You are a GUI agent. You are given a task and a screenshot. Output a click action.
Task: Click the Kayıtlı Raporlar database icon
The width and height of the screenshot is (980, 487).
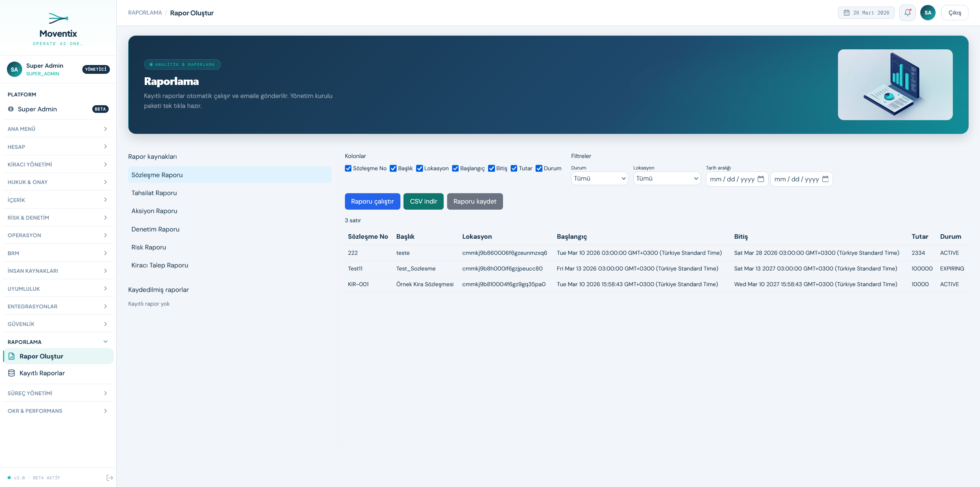(x=11, y=373)
